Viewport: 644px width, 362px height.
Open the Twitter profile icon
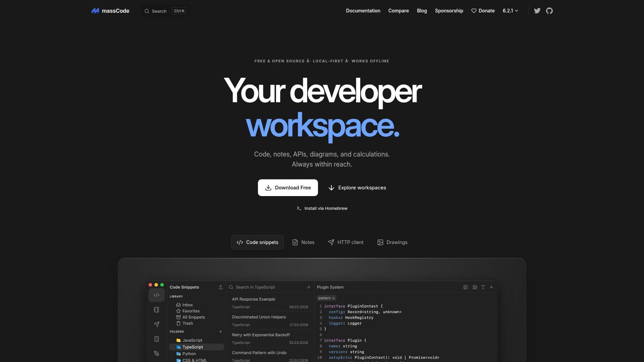point(537,11)
